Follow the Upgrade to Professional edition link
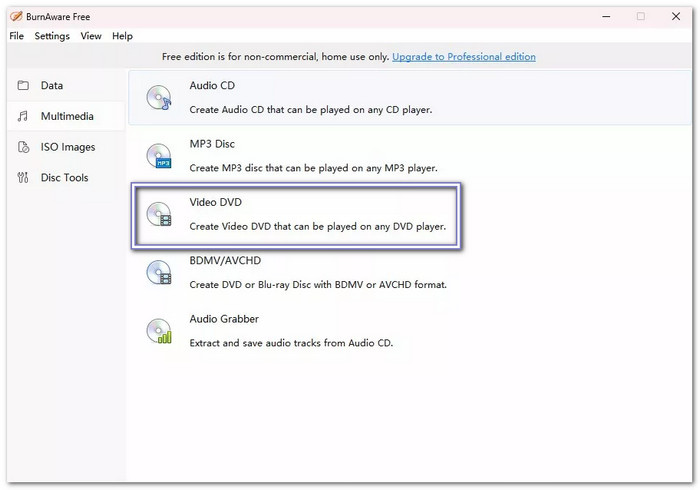Screen dimensions: 700x490 (464, 57)
